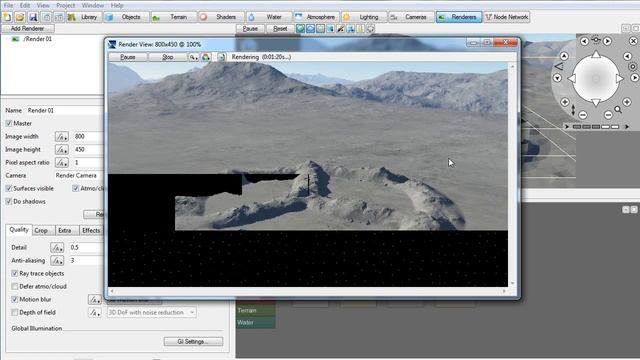Click the brush icon in the preview toolbar

(340, 29)
